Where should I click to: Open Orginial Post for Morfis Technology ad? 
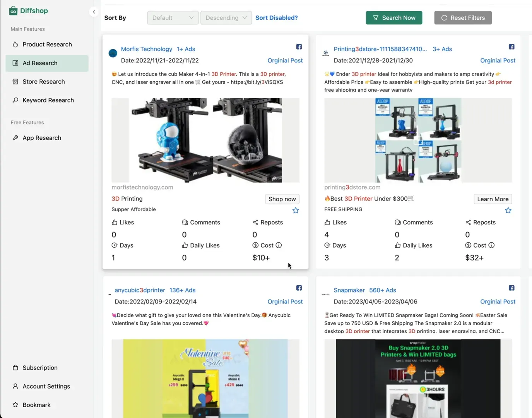coord(285,60)
